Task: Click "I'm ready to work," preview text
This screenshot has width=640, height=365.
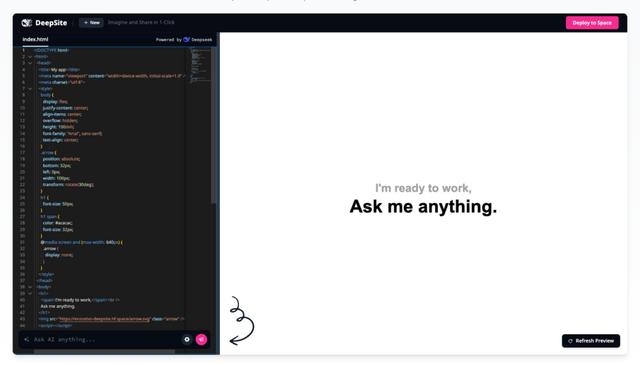Action: pos(423,188)
